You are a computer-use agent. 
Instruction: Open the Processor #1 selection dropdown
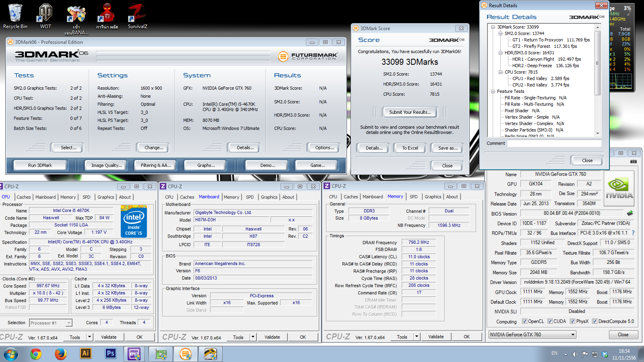coord(51,323)
